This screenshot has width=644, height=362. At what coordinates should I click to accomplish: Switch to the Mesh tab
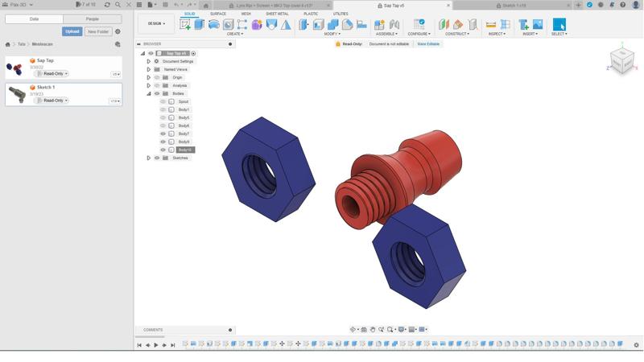click(246, 14)
